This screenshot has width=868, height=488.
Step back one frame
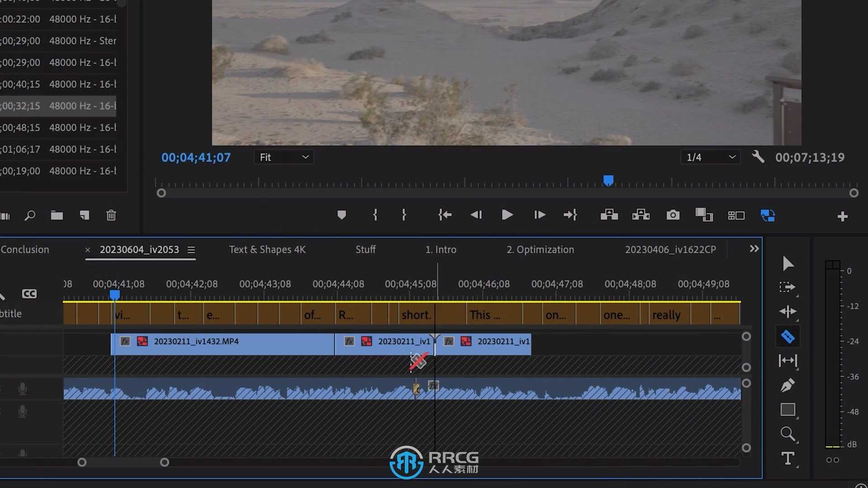(x=476, y=215)
